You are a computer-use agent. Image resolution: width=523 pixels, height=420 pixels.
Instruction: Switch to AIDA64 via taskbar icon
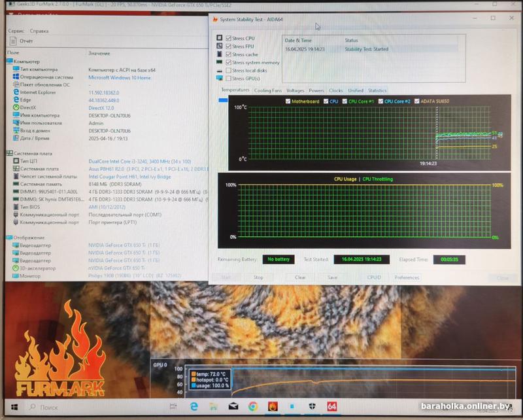pyautogui.click(x=331, y=406)
